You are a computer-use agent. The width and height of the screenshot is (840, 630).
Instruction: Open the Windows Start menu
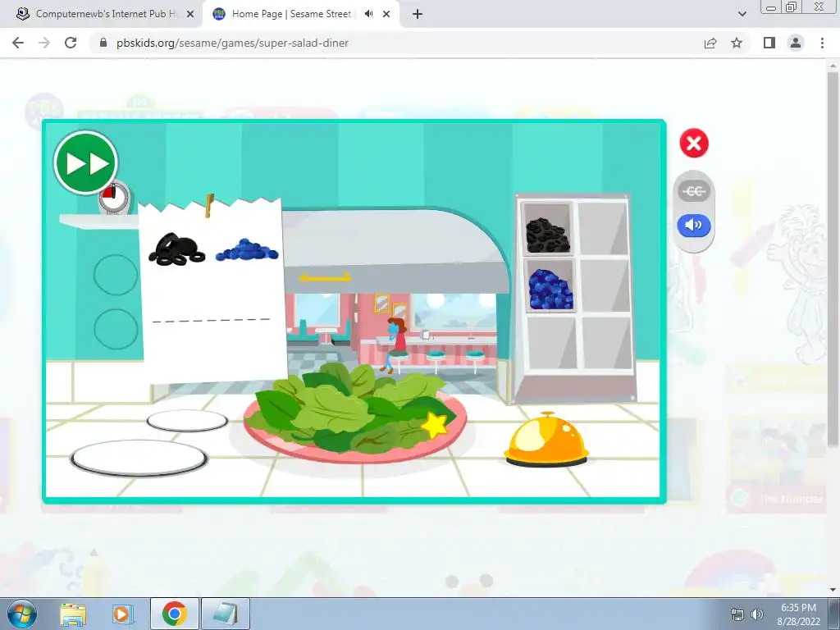point(22,614)
